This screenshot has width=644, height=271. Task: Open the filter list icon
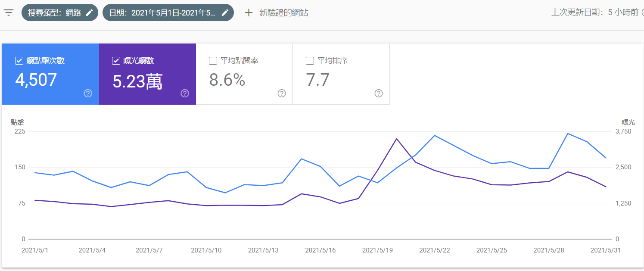tap(9, 12)
